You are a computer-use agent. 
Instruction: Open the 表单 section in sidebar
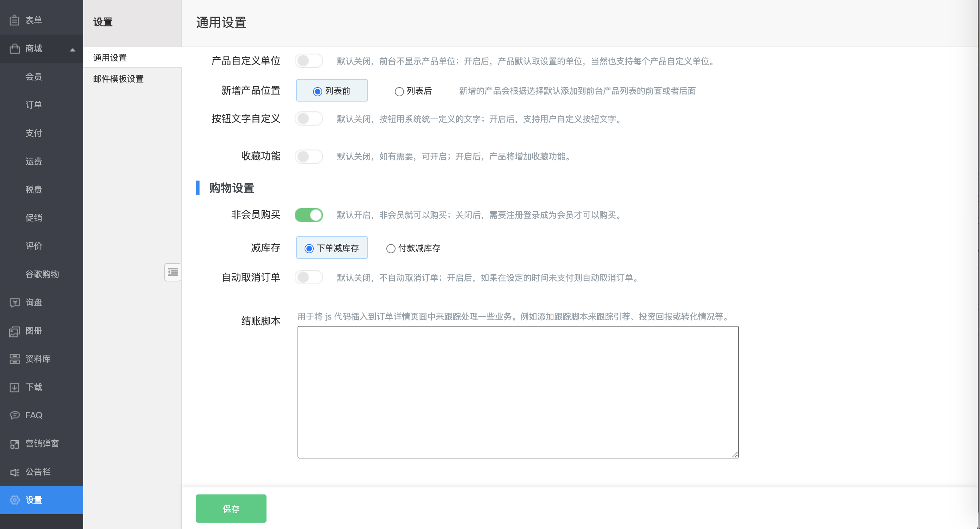click(33, 20)
